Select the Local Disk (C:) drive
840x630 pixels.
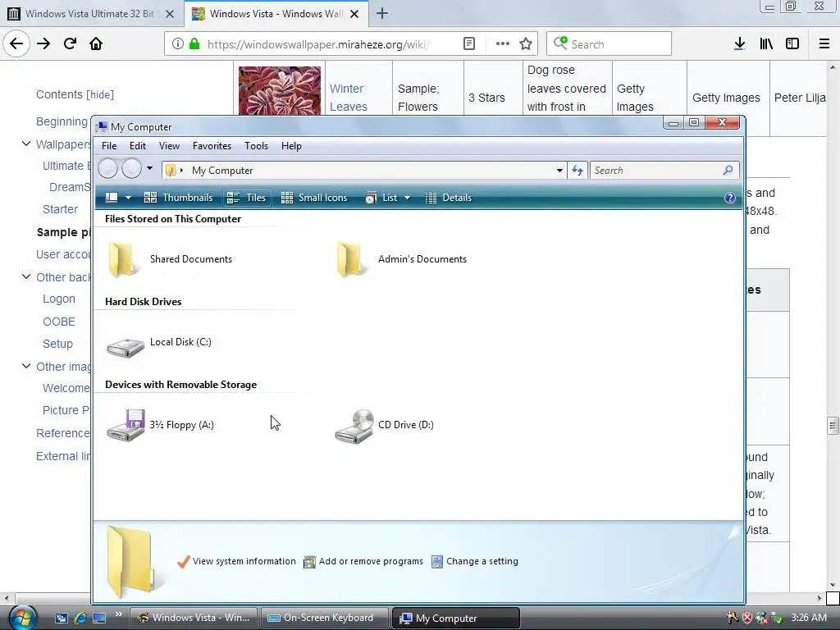[x=158, y=343]
